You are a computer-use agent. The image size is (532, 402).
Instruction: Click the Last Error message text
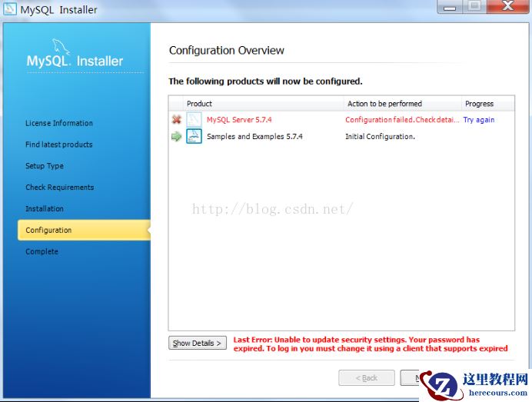pyautogui.click(x=371, y=344)
